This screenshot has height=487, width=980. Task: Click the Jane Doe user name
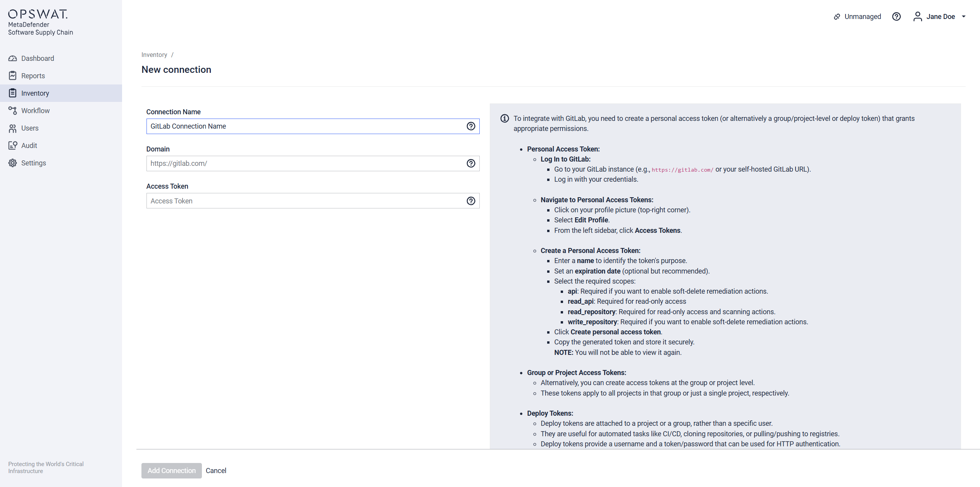(x=940, y=17)
